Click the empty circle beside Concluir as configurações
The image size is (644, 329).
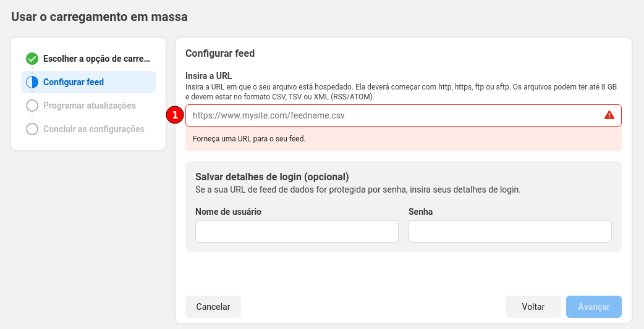pyautogui.click(x=32, y=129)
